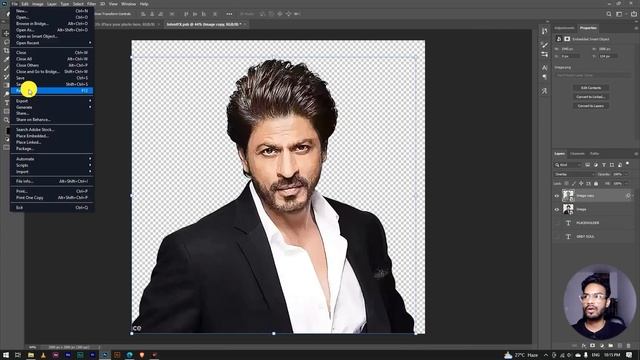This screenshot has height=360, width=640.
Task: Open the workspace switcher icon
Action: (619, 14)
